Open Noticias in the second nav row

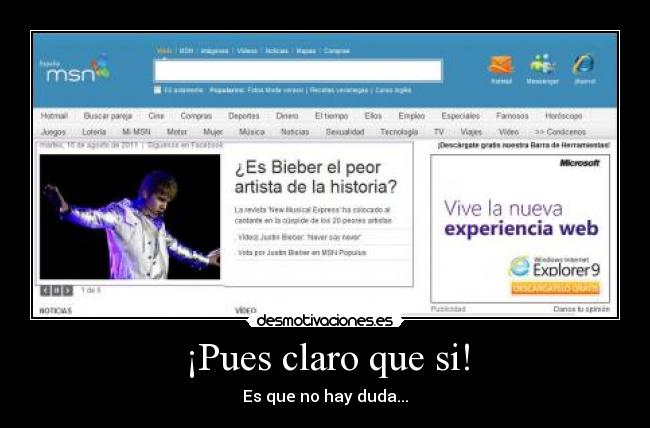coord(295,132)
